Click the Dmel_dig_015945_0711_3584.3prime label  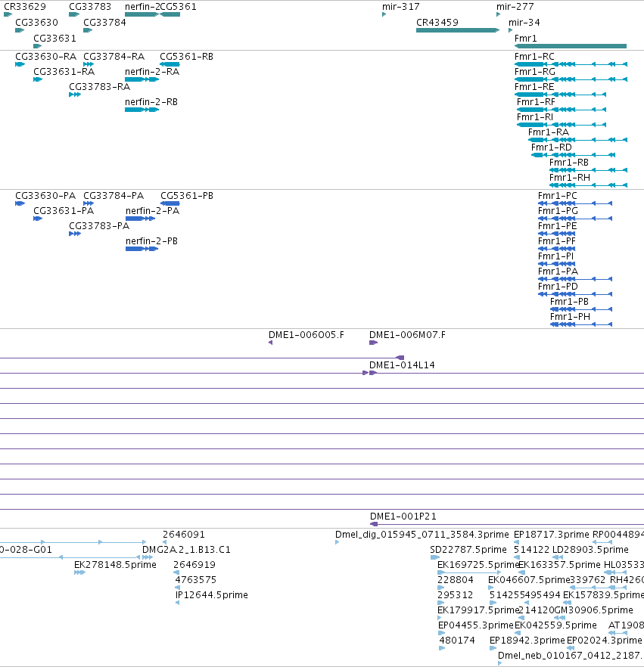click(x=422, y=534)
